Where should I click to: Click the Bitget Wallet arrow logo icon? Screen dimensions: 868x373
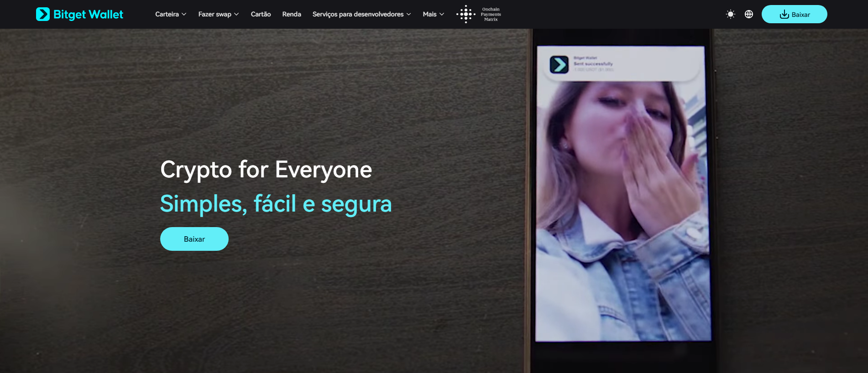(43, 14)
